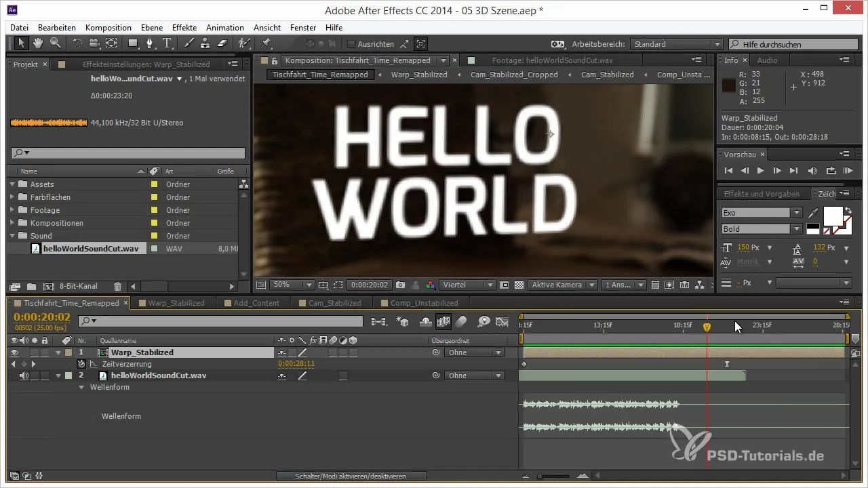868x488 pixels.
Task: Select the Brush tool
Action: pos(189,43)
